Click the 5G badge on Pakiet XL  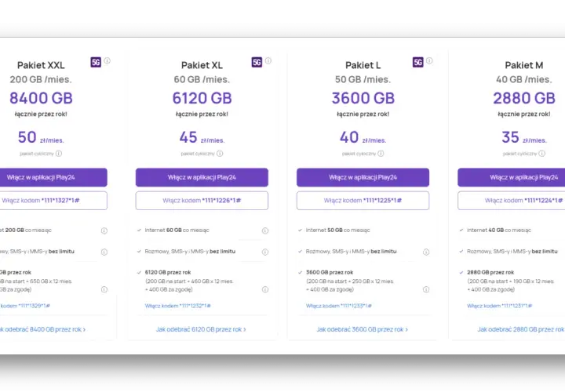[x=257, y=62]
